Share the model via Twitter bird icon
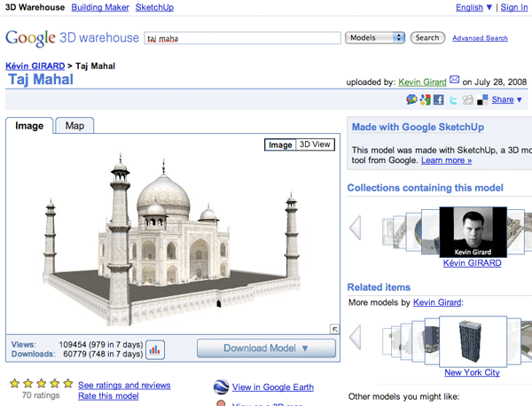Screen dimensions: 532x406 tap(453, 100)
